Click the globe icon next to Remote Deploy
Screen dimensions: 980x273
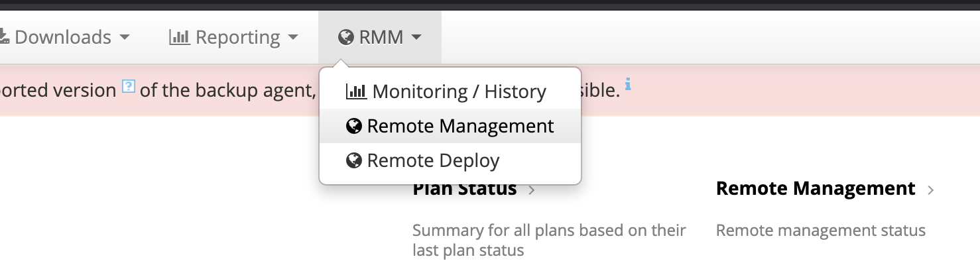coord(354,160)
